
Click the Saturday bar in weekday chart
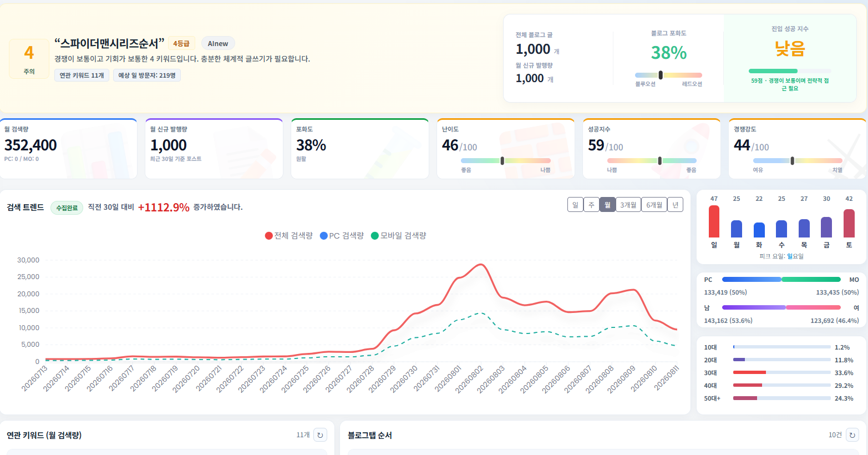click(x=849, y=223)
